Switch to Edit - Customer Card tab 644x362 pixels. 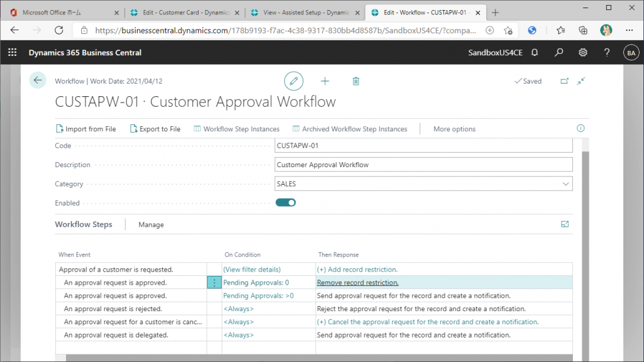point(186,13)
